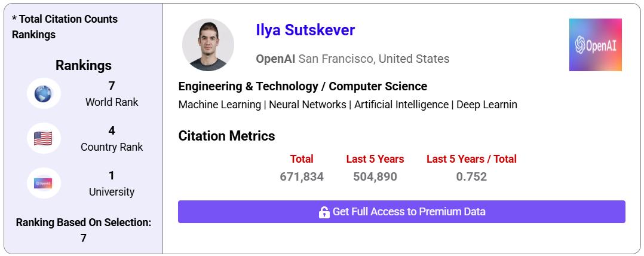644x256 pixels.
Task: Click the Engineering & Technology / Computer Science field
Action: (x=303, y=86)
